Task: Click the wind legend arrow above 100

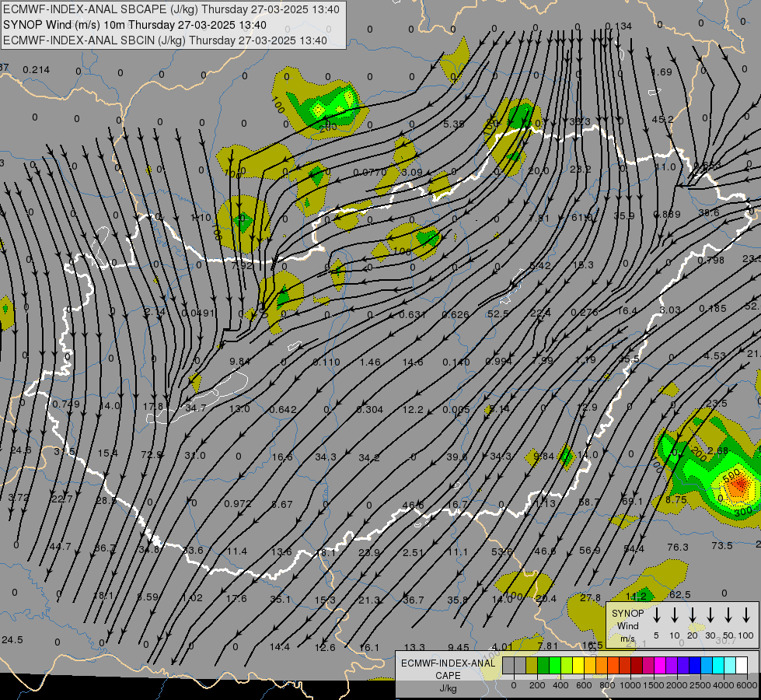Action: coord(746,615)
